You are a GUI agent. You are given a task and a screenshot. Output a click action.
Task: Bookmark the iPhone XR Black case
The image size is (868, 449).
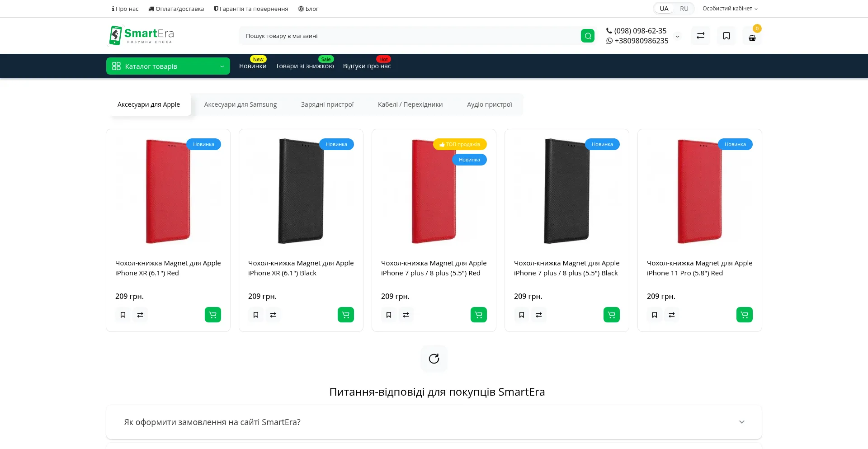(x=256, y=315)
